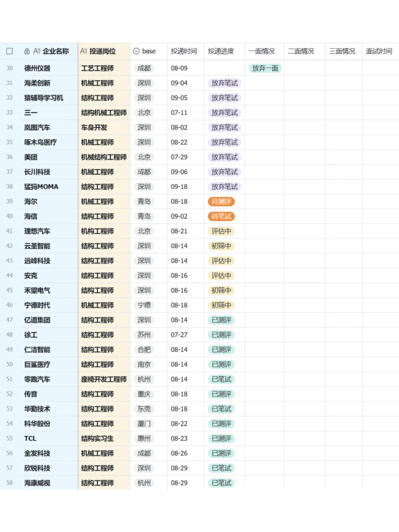The image size is (399, 532).
Task: Click the 已笔试 tag for 零跑汽车
Action: pos(221,379)
